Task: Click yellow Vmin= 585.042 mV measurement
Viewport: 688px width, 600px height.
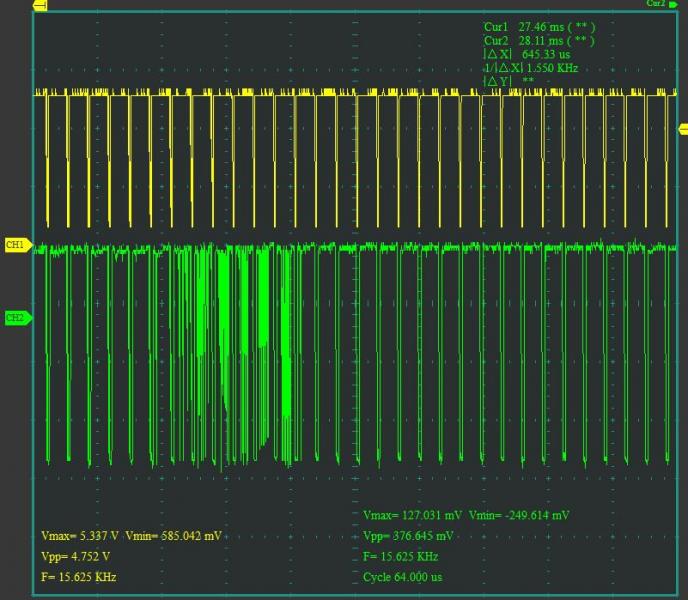Action: click(x=175, y=537)
